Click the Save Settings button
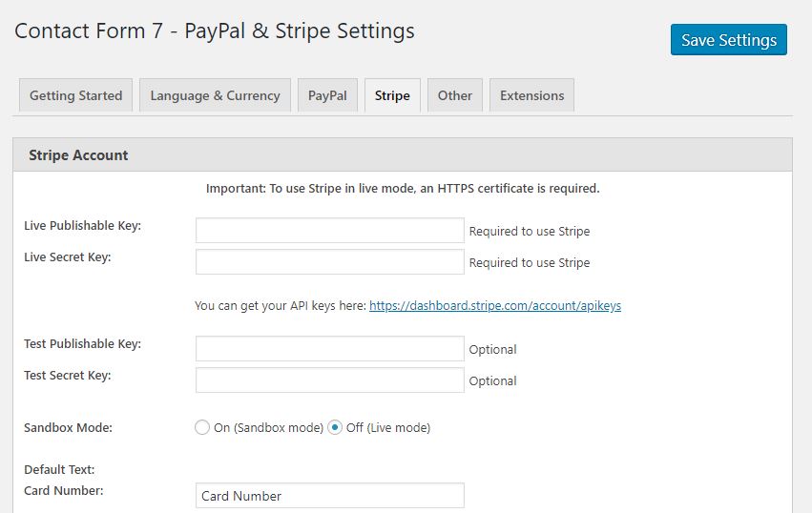 [729, 39]
